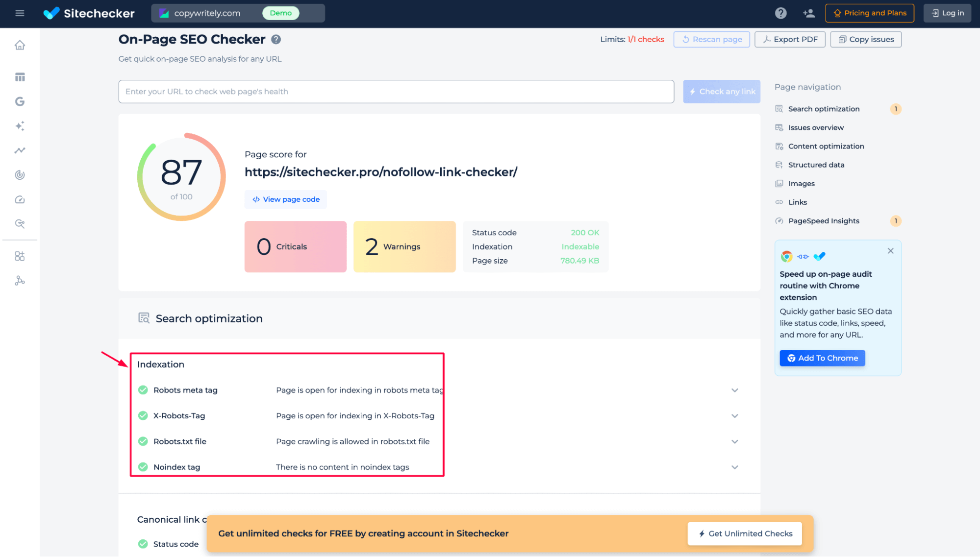Open the Home icon in the sidebar
The width and height of the screenshot is (980, 557).
(x=20, y=45)
